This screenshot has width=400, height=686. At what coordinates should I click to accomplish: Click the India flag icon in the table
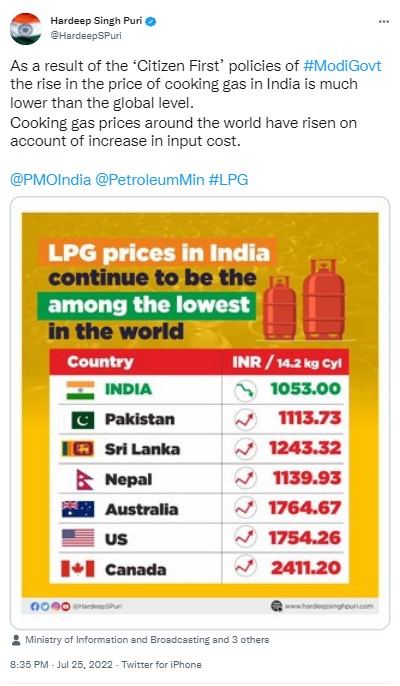click(x=80, y=390)
